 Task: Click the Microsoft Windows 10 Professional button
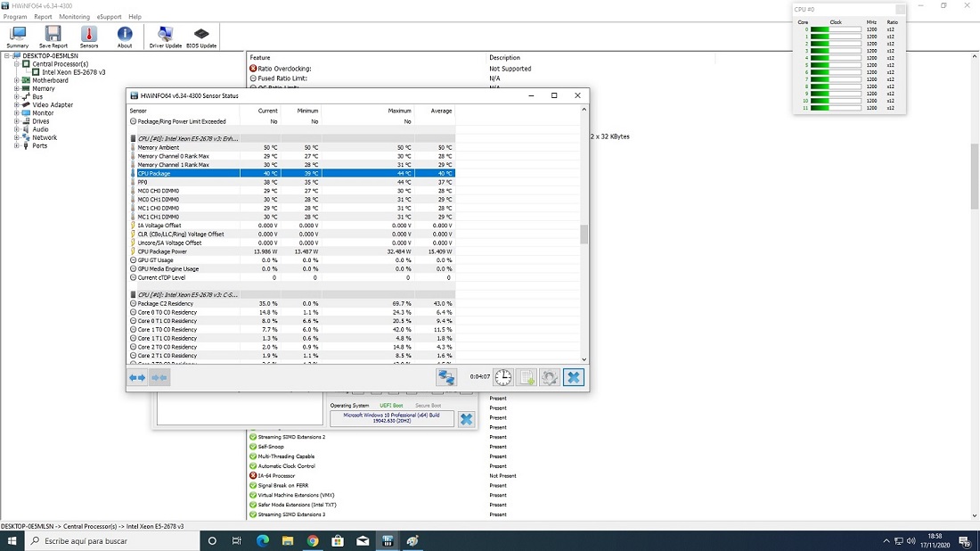(x=391, y=419)
